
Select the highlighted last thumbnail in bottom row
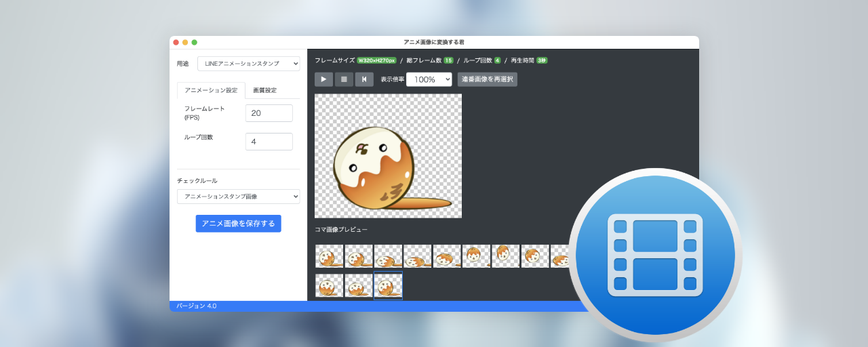point(388,285)
